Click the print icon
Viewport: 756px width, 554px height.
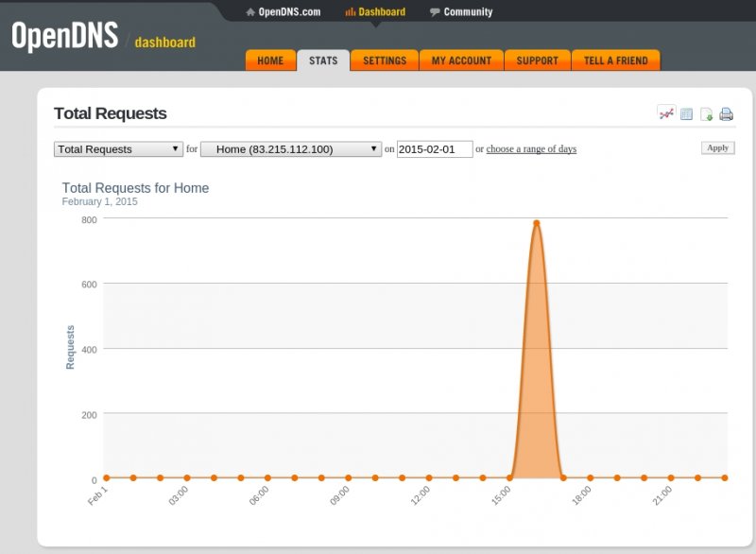tap(726, 114)
